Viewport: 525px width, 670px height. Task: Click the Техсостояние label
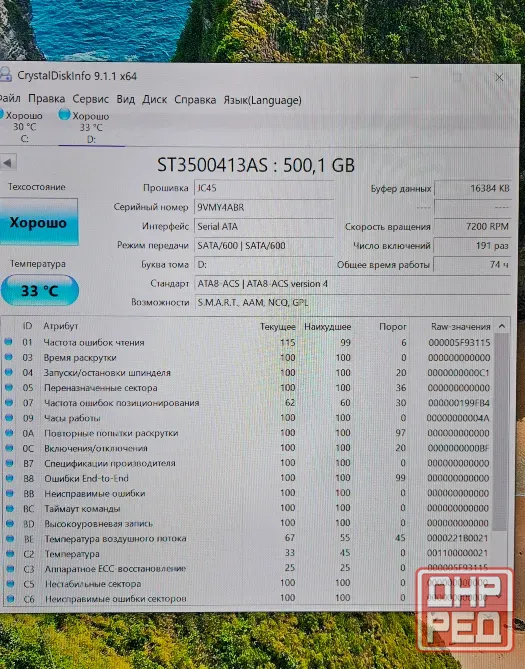click(37, 187)
